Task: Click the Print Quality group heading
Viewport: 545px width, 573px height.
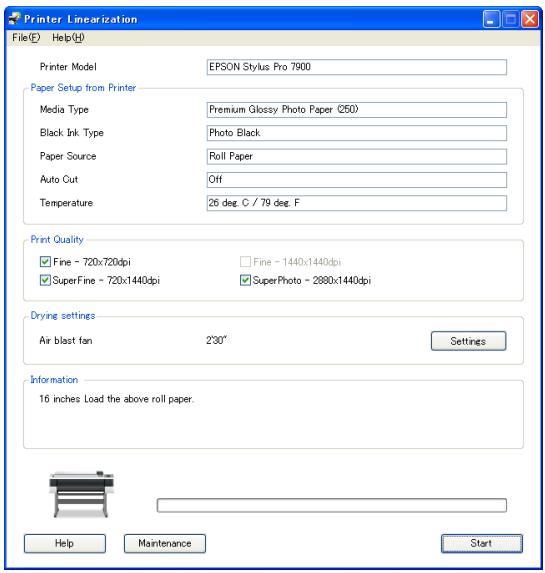Action: [x=57, y=240]
